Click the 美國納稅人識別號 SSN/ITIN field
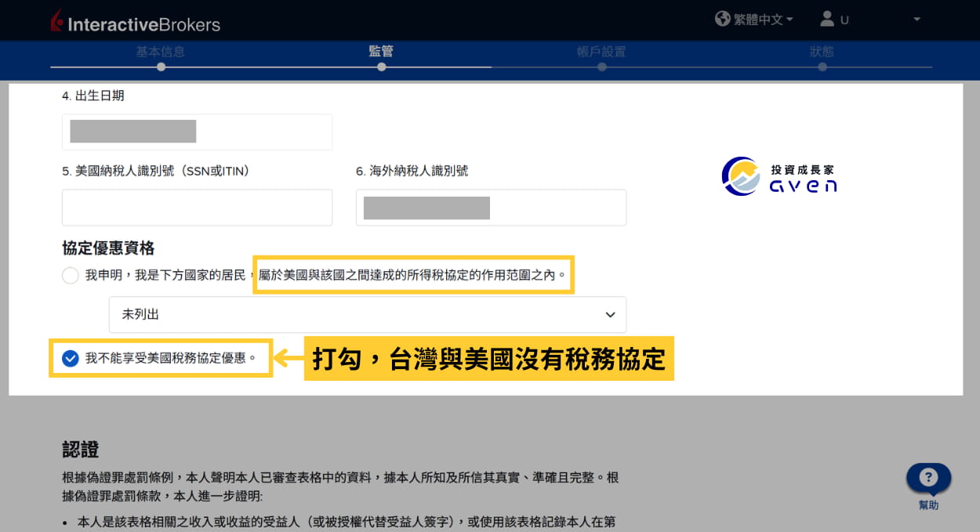980x532 pixels. point(197,208)
